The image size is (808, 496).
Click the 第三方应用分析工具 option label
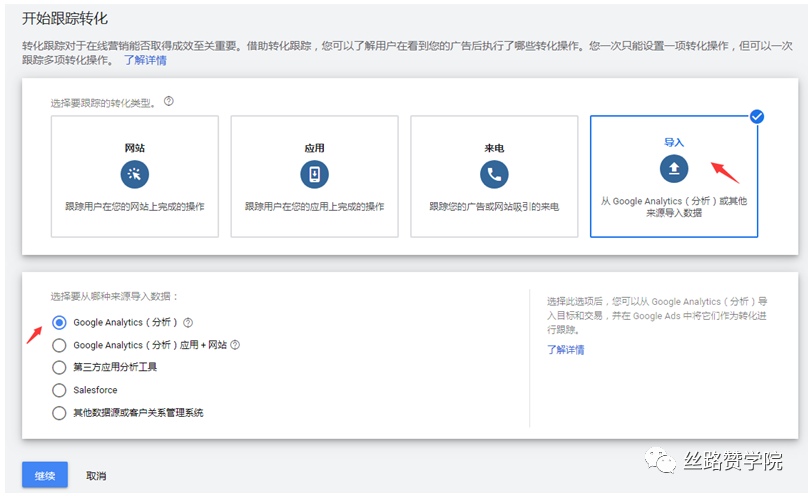pyautogui.click(x=115, y=367)
